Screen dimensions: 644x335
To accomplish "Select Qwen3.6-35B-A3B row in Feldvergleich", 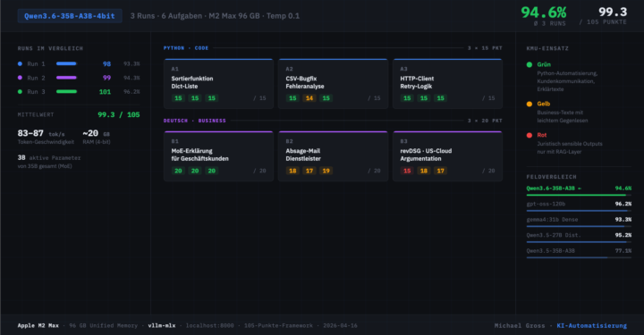I will [579, 190].
